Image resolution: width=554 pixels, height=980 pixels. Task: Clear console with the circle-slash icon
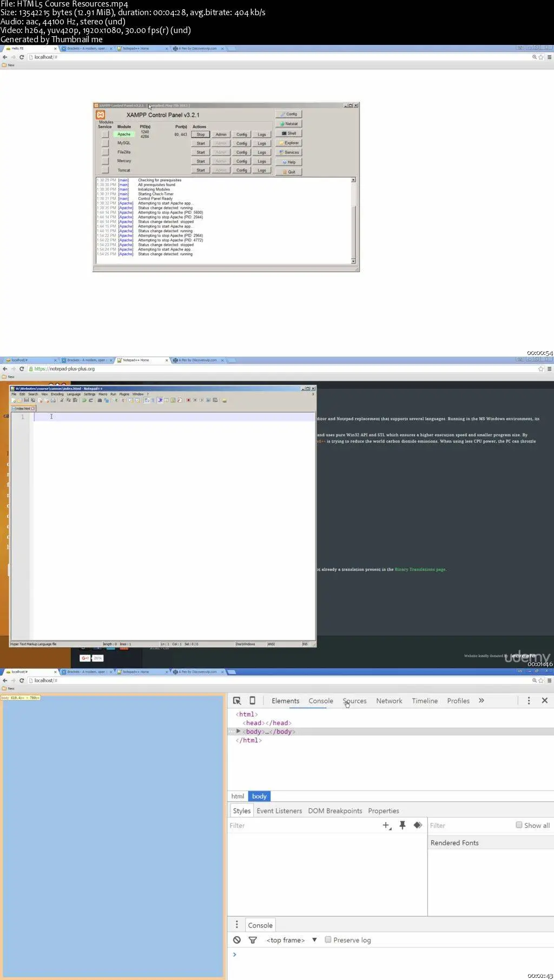pos(237,940)
